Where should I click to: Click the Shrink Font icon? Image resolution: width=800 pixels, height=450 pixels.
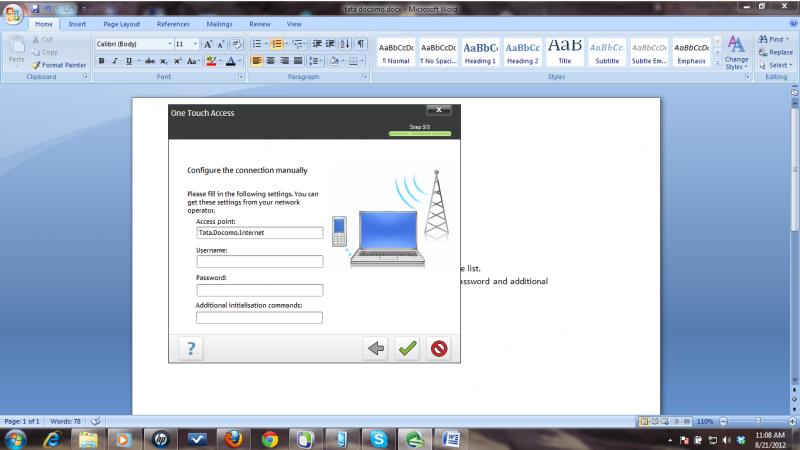click(221, 44)
